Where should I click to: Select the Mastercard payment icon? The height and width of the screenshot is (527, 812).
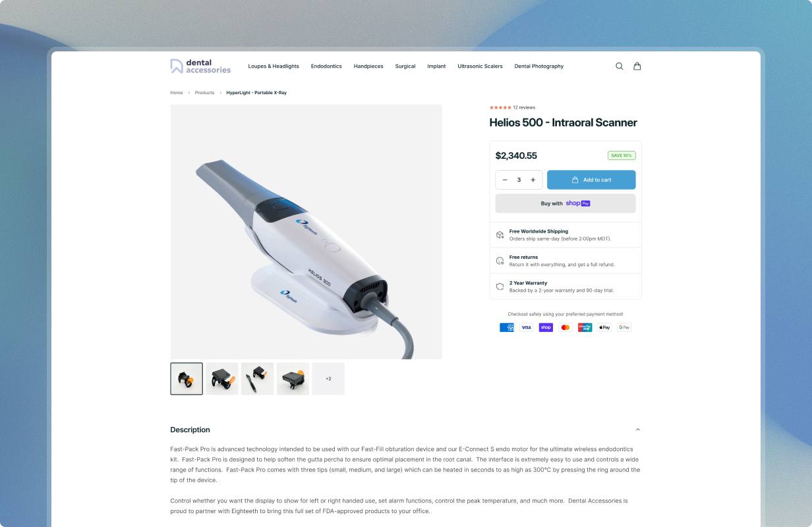565,327
